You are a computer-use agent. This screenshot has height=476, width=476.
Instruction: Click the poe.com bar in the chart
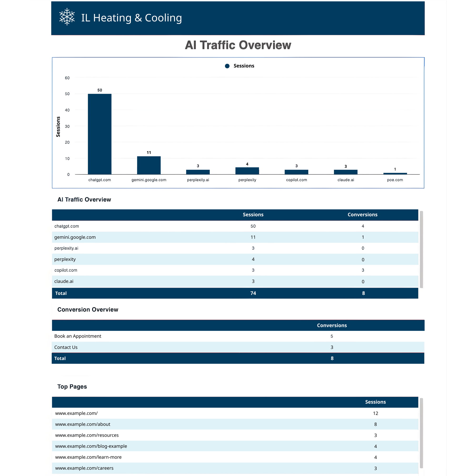coord(395,173)
